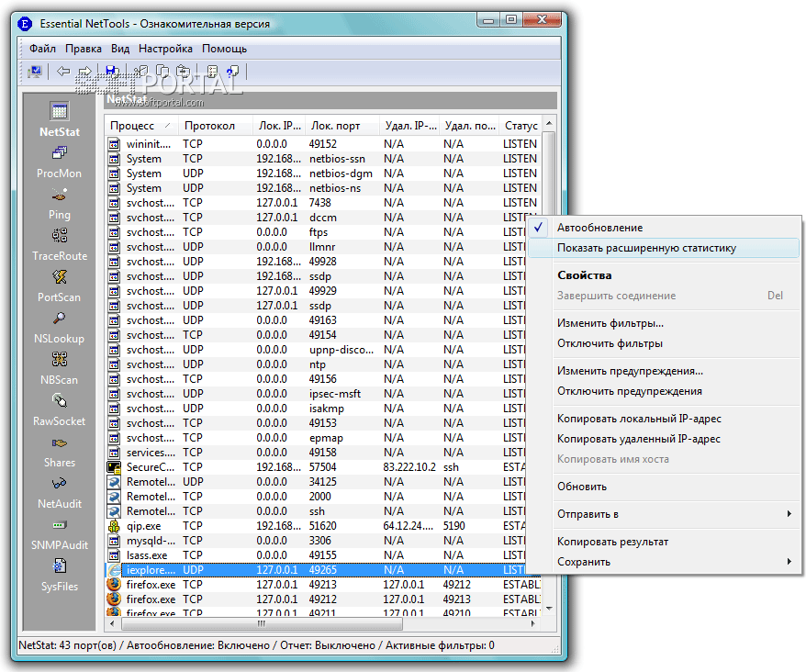Choose Копировать результат in the context menu
The height and width of the screenshot is (672, 806).
coord(664,542)
